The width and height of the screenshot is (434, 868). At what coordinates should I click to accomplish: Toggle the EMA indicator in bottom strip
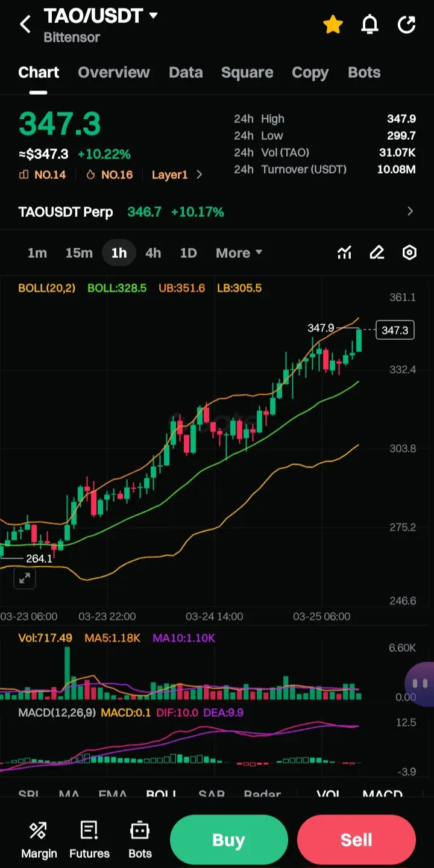coord(113,795)
